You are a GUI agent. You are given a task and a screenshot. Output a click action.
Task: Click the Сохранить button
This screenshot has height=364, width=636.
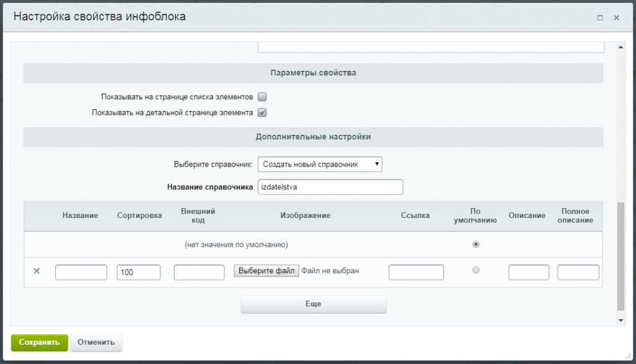[39, 342]
